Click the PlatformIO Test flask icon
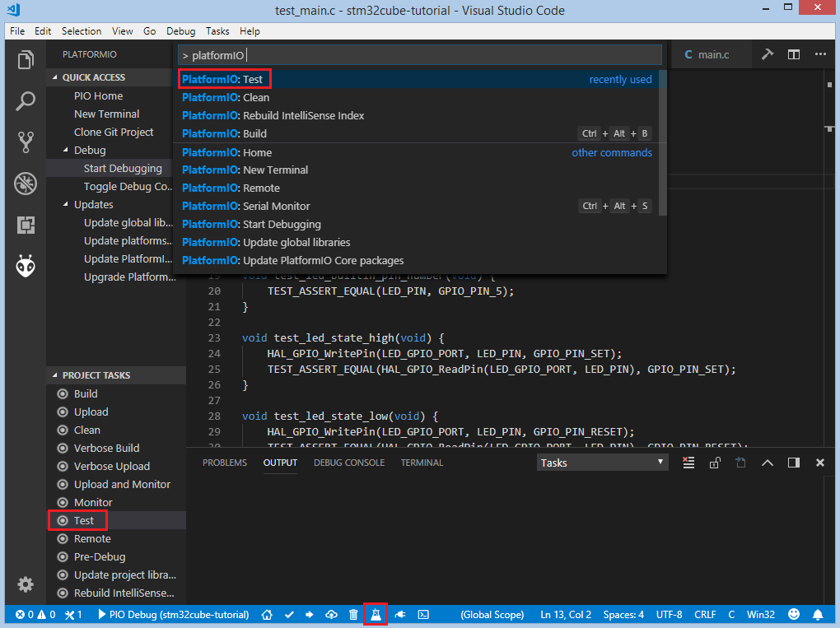Image resolution: width=840 pixels, height=628 pixels. point(376,615)
